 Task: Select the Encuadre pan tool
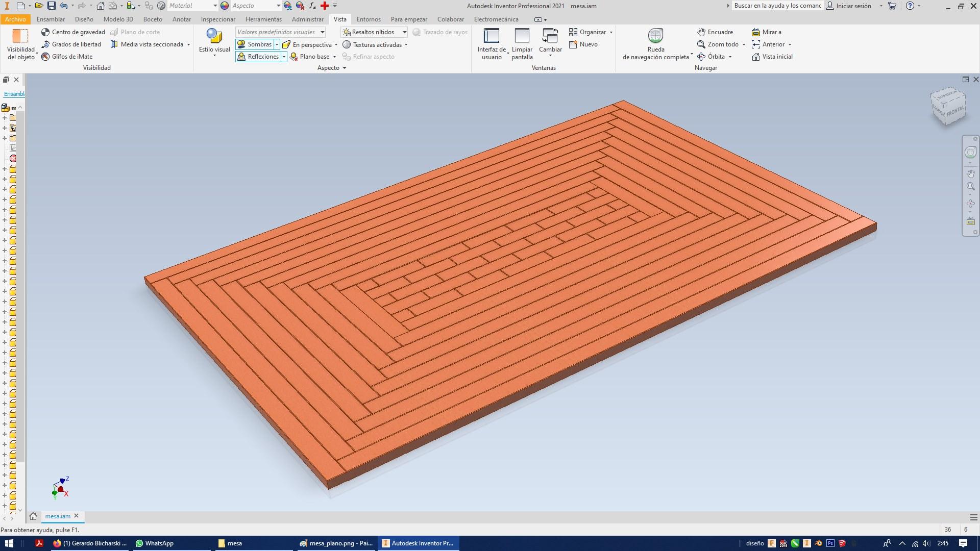[x=715, y=32]
